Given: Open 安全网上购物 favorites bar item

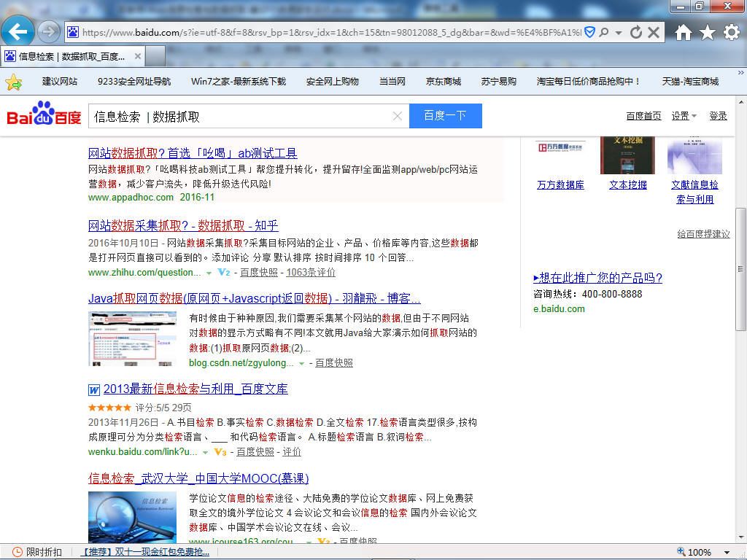Looking at the screenshot, I should pos(332,82).
